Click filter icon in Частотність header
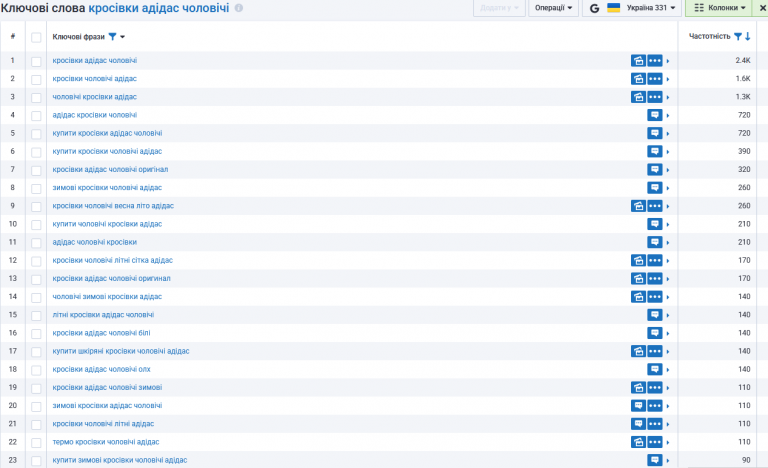 click(x=738, y=36)
